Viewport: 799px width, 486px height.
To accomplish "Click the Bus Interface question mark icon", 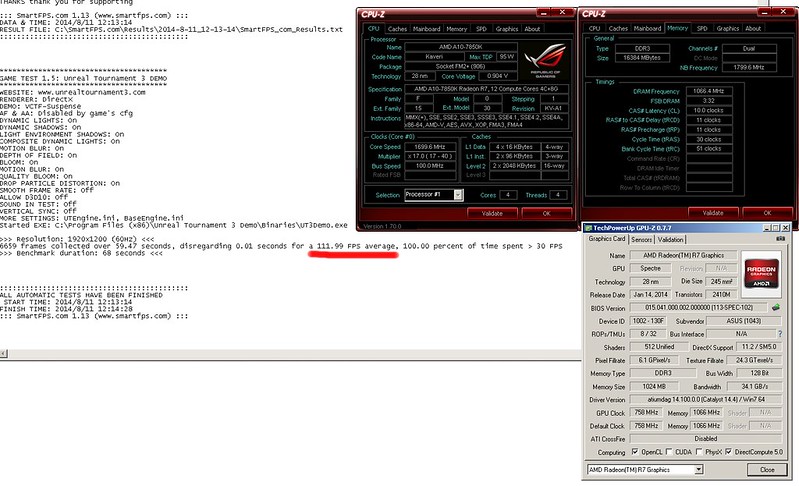I will tap(780, 334).
